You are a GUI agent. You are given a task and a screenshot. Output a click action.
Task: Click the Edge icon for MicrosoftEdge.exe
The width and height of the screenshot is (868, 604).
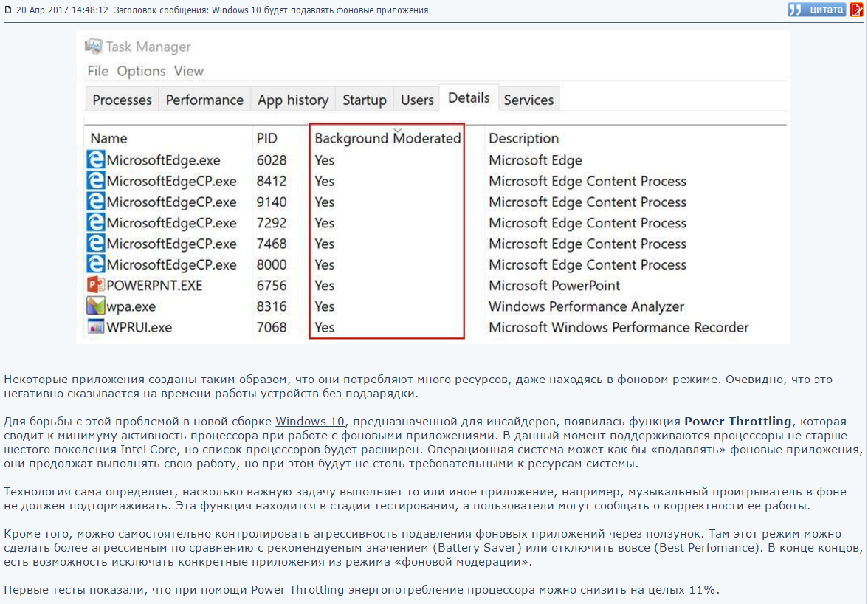pos(95,159)
